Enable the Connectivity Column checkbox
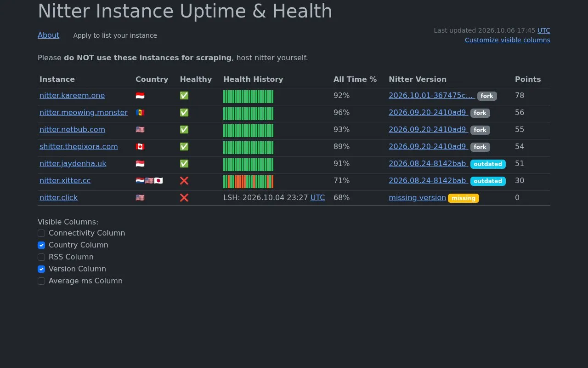Viewport: 588px width, 368px height. (41, 233)
